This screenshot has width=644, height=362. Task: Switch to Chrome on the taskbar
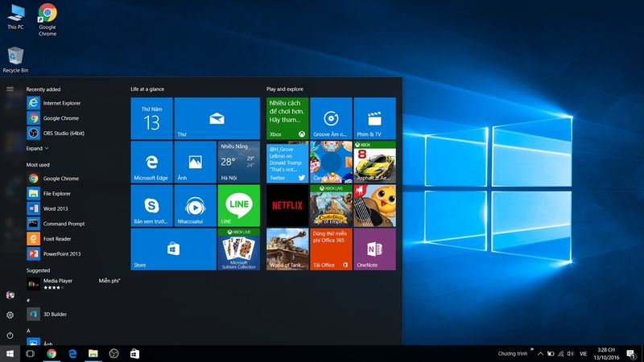pyautogui.click(x=52, y=353)
